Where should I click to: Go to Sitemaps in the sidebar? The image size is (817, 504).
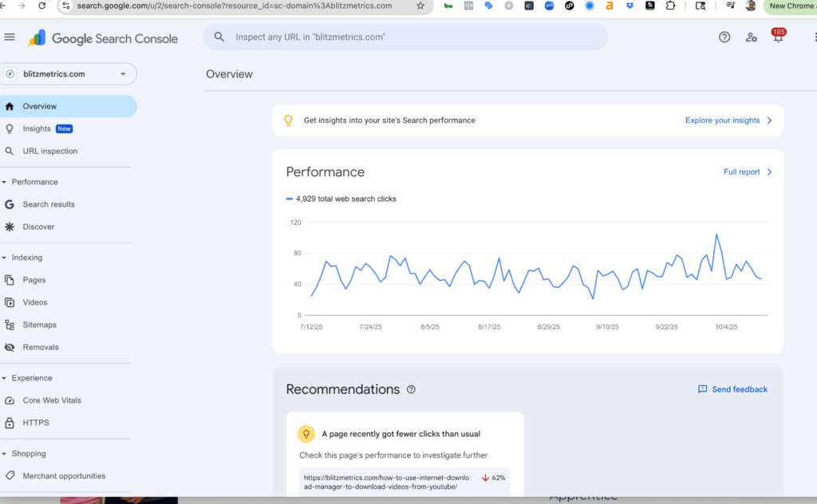click(39, 325)
